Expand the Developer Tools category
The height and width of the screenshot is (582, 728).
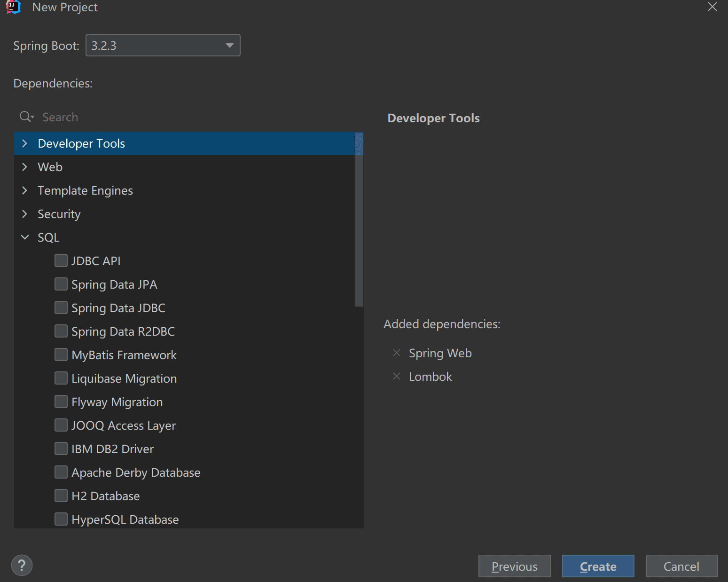[x=25, y=143]
